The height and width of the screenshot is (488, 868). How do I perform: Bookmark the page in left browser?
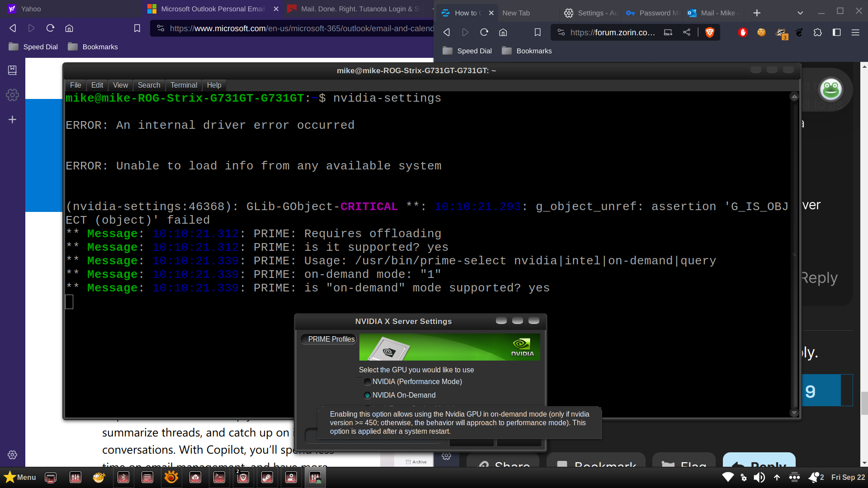tap(137, 28)
